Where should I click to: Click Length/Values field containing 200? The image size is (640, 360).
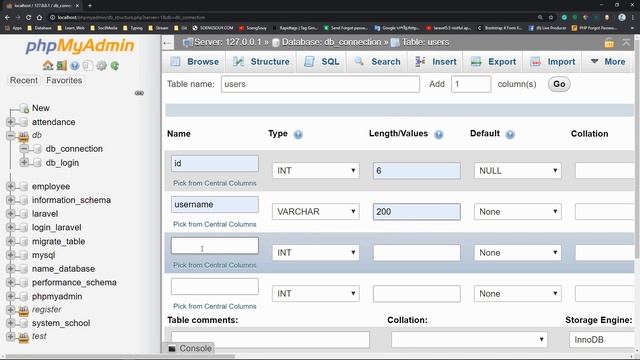tap(416, 211)
